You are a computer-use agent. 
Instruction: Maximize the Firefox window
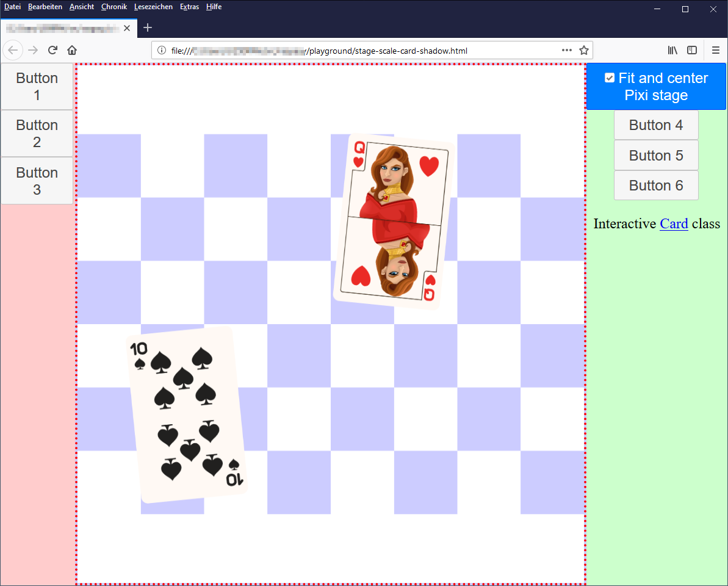685,9
